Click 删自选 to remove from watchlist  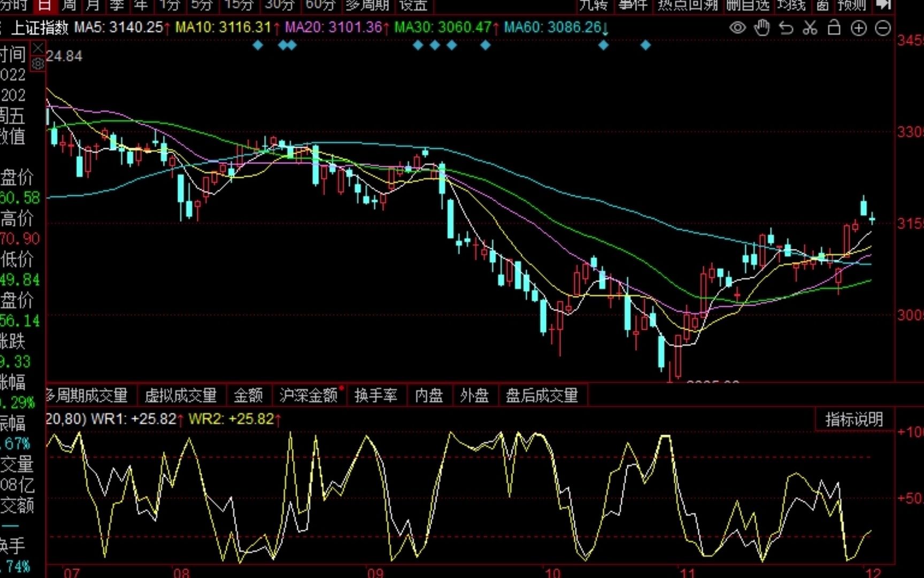(748, 5)
